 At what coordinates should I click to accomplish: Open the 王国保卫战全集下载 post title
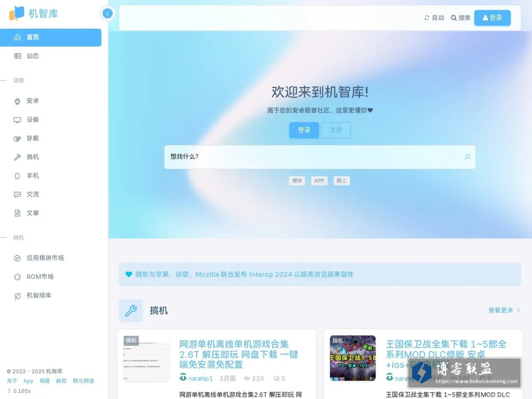coord(446,354)
